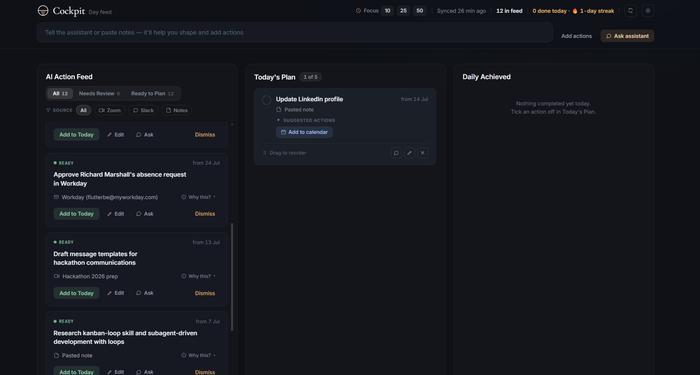Switch to Ready to Plan tab
The width and height of the screenshot is (700, 375).
coord(152,94)
